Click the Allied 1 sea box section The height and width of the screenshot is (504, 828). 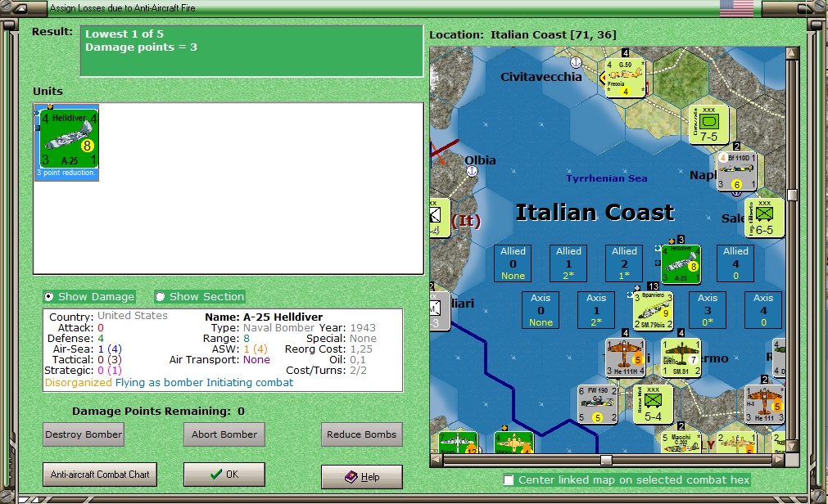pos(568,263)
